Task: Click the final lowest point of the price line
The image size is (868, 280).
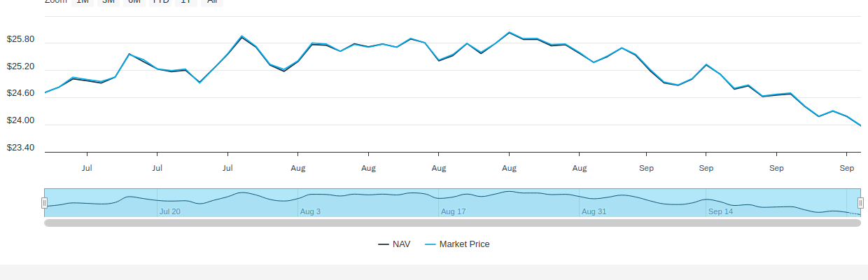Action: point(860,125)
